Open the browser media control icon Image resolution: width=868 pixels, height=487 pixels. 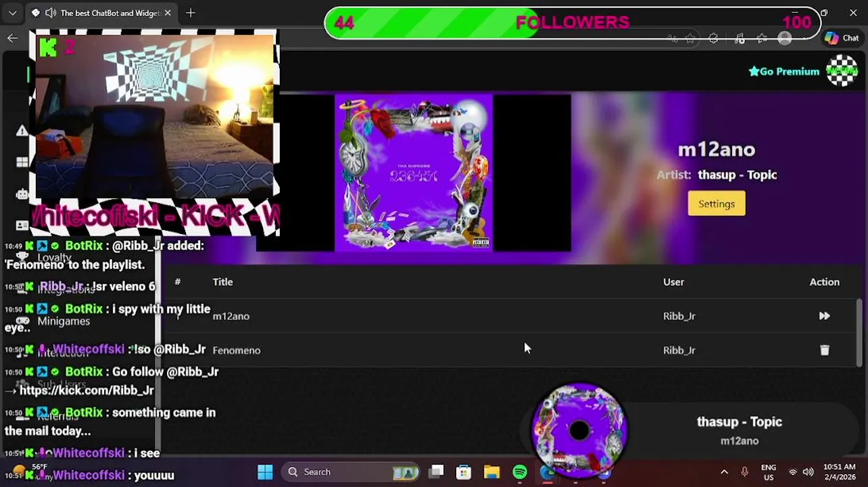coord(739,39)
